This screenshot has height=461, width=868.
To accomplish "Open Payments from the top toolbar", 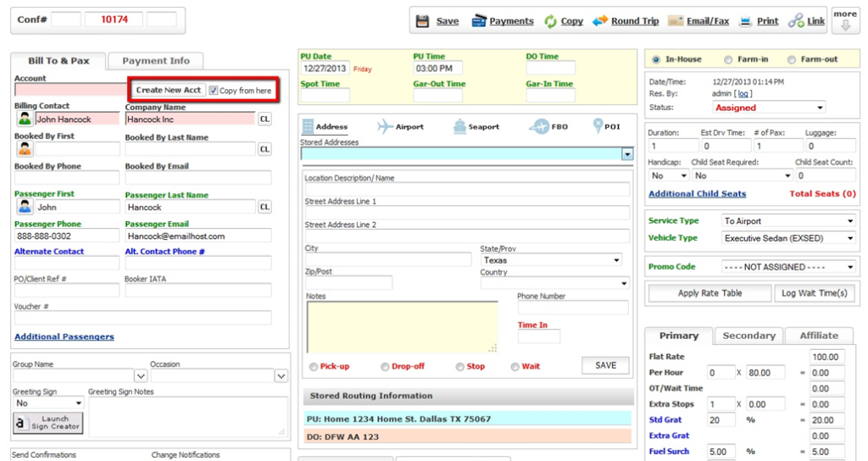I will tap(480, 21).
